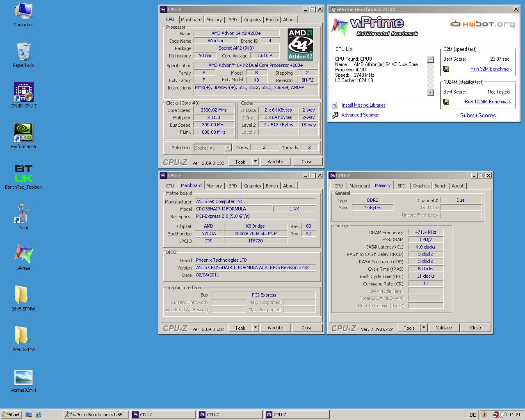Click the Model CROSSHAIR II FORMULA field

coord(233,209)
